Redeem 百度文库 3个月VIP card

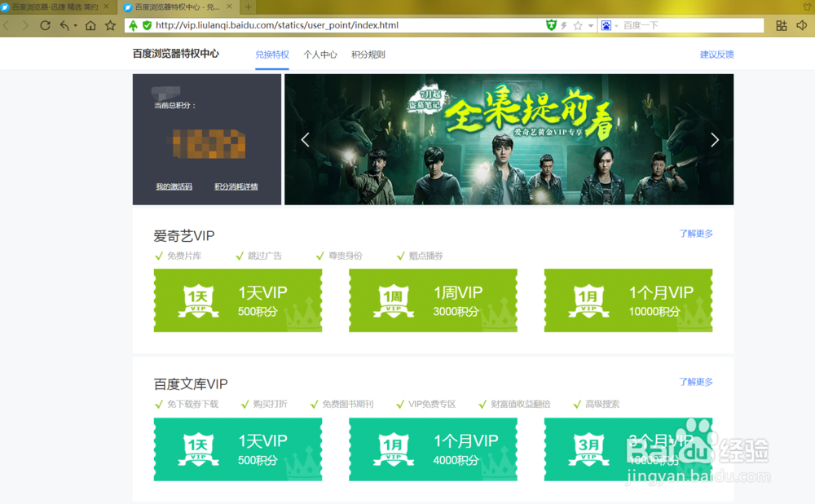628,449
